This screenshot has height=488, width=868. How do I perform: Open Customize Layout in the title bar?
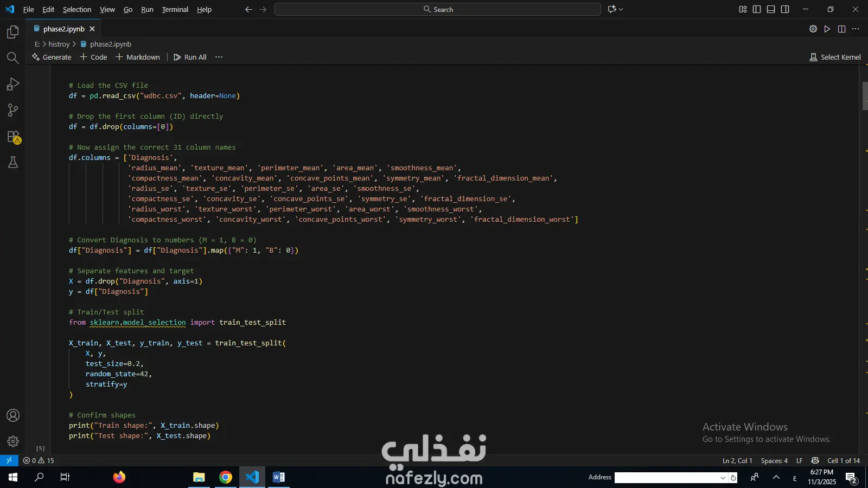click(743, 9)
